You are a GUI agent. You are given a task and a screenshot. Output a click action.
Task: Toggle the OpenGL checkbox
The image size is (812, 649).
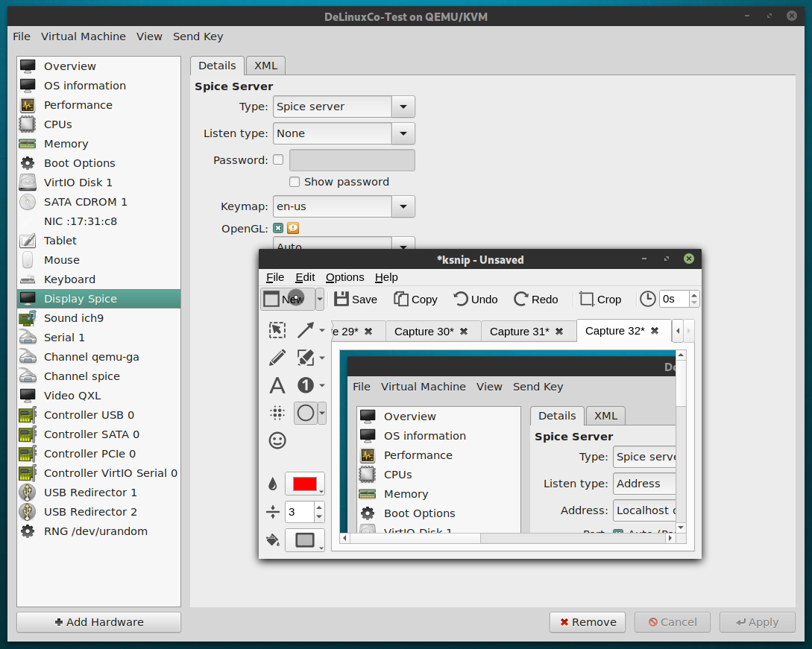click(278, 228)
